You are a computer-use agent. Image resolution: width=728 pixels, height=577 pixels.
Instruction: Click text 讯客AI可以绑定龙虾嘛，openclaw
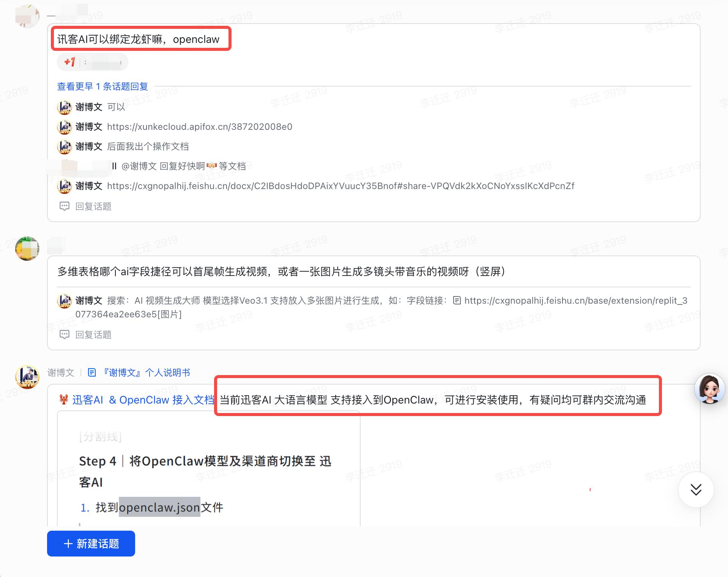[x=139, y=39]
